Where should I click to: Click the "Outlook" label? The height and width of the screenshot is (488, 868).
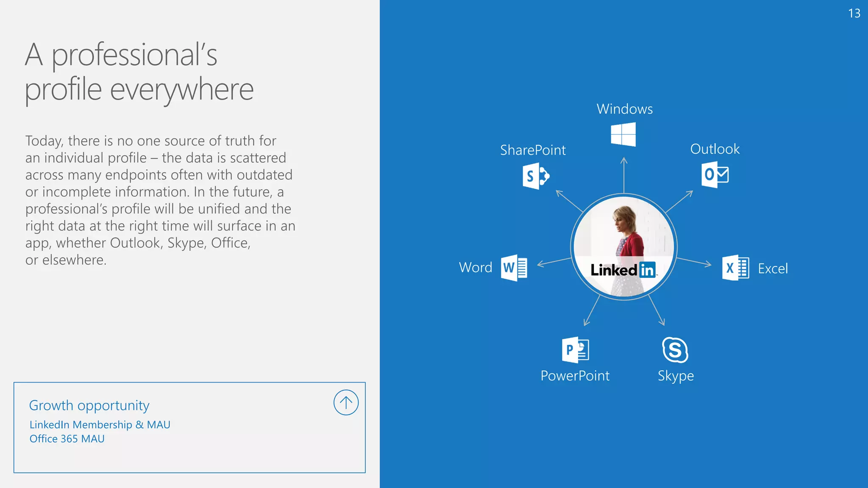715,149
